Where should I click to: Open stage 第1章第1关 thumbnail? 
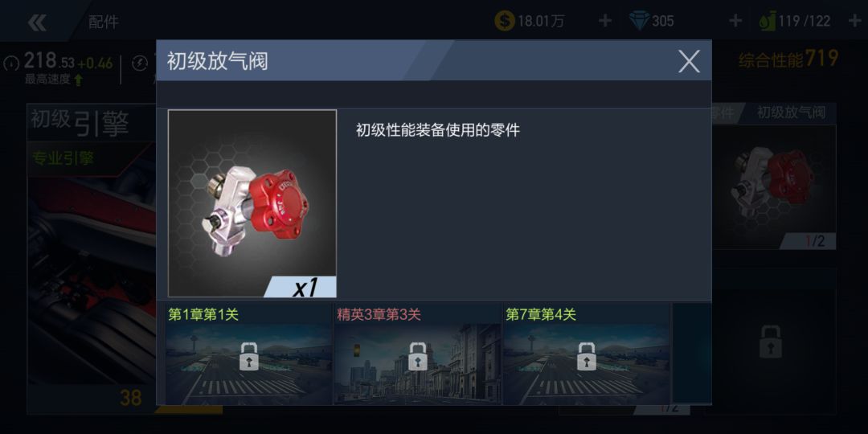click(x=248, y=354)
